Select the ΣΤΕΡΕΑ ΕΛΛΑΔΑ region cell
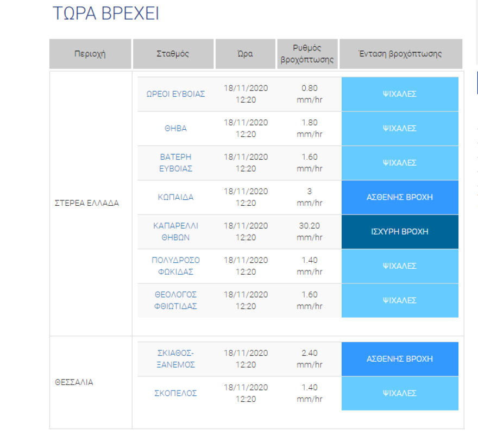This screenshot has height=448, width=478. click(87, 203)
